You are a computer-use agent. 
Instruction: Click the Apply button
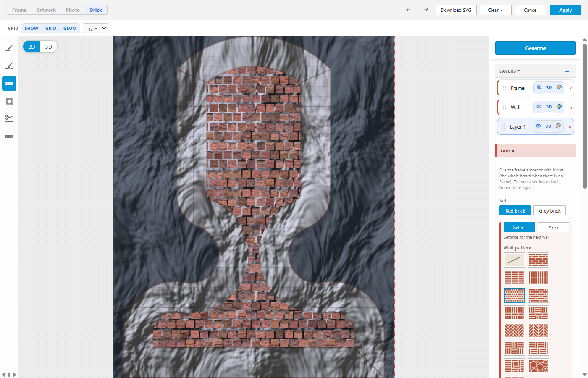pyautogui.click(x=565, y=10)
